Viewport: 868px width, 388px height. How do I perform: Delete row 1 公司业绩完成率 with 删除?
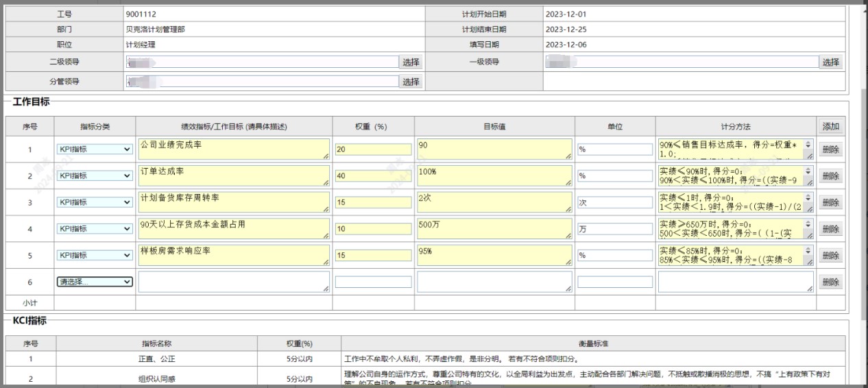tap(830, 149)
